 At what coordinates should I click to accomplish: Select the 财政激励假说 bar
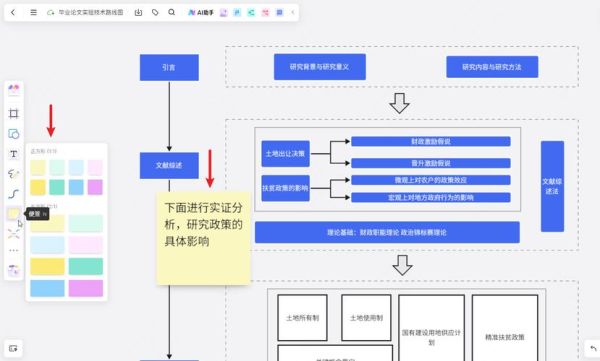click(x=431, y=141)
